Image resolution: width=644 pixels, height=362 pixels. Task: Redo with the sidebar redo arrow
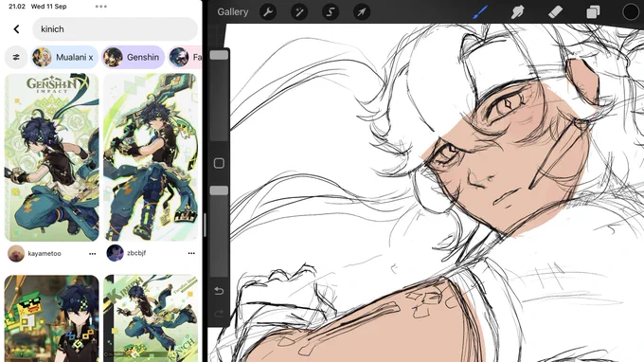[219, 314]
